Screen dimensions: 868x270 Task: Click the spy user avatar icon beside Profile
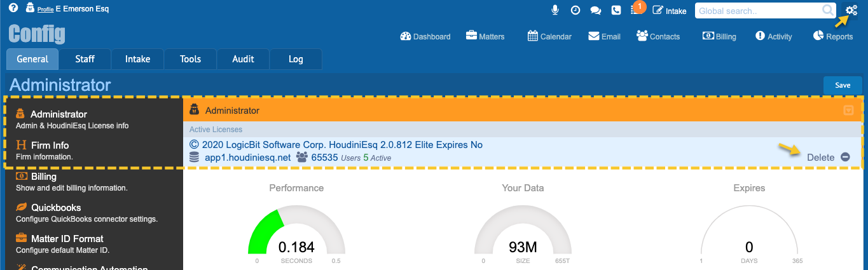pos(30,9)
